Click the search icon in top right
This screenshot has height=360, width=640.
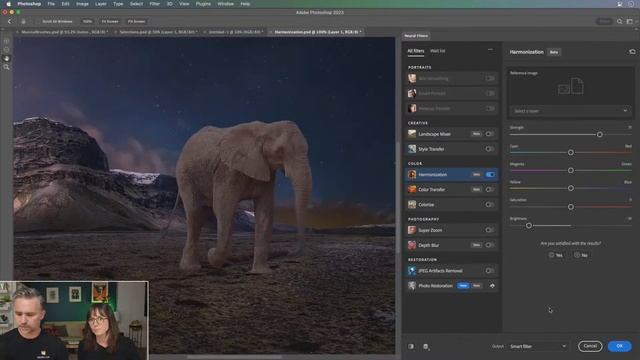[x=620, y=21]
